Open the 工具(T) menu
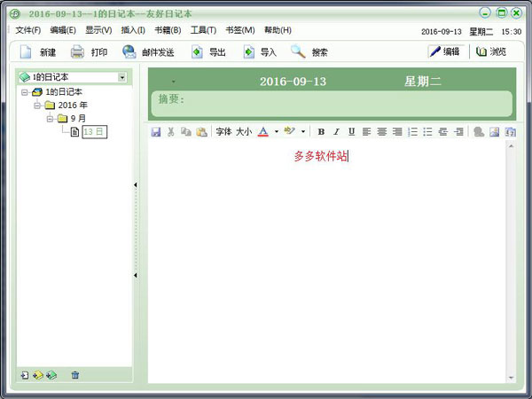532x399 pixels. [203, 30]
